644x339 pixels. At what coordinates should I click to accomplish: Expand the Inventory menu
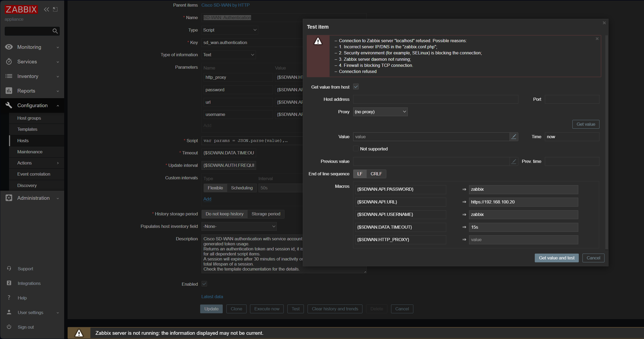point(58,76)
